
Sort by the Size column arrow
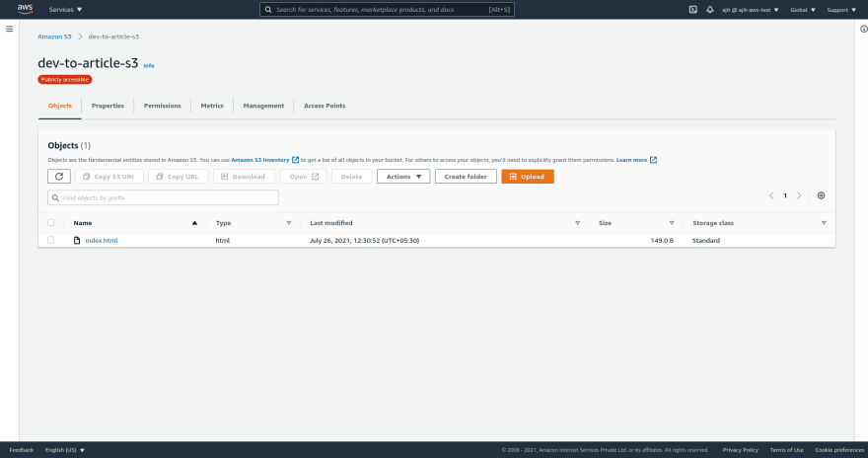pos(672,223)
